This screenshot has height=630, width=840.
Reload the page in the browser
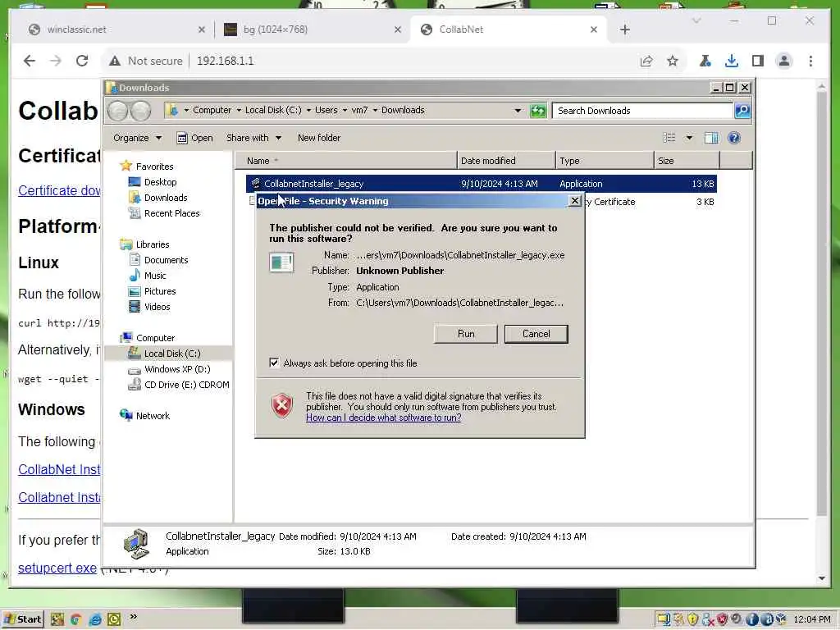[x=82, y=61]
